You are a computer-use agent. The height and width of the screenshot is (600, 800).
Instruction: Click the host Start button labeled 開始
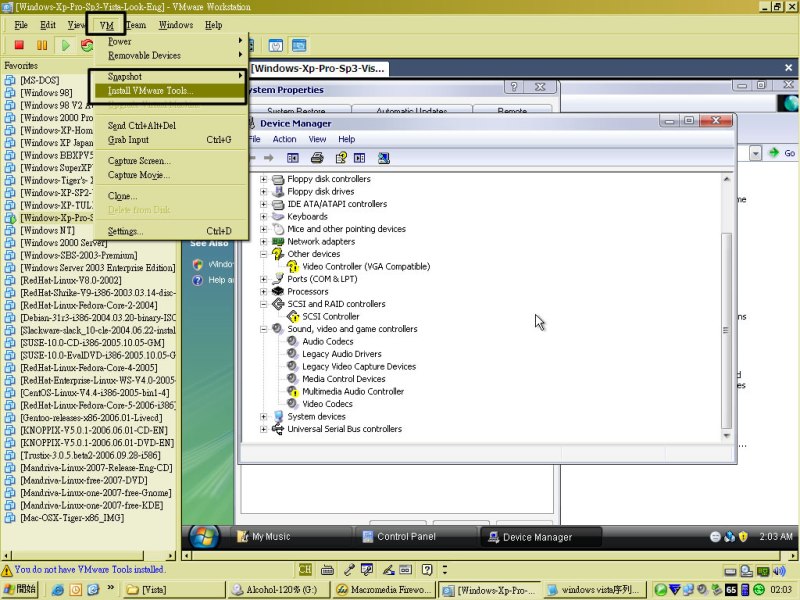click(19, 590)
